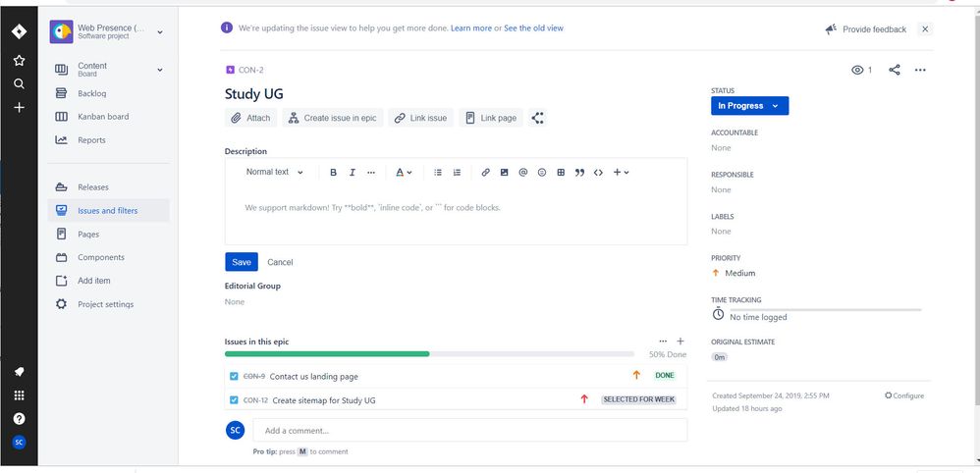Open the issue actions ellipsis menu

click(x=920, y=70)
